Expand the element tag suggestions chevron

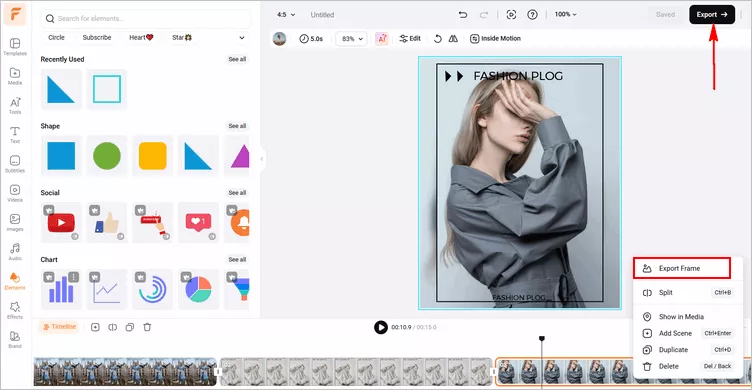[242, 37]
